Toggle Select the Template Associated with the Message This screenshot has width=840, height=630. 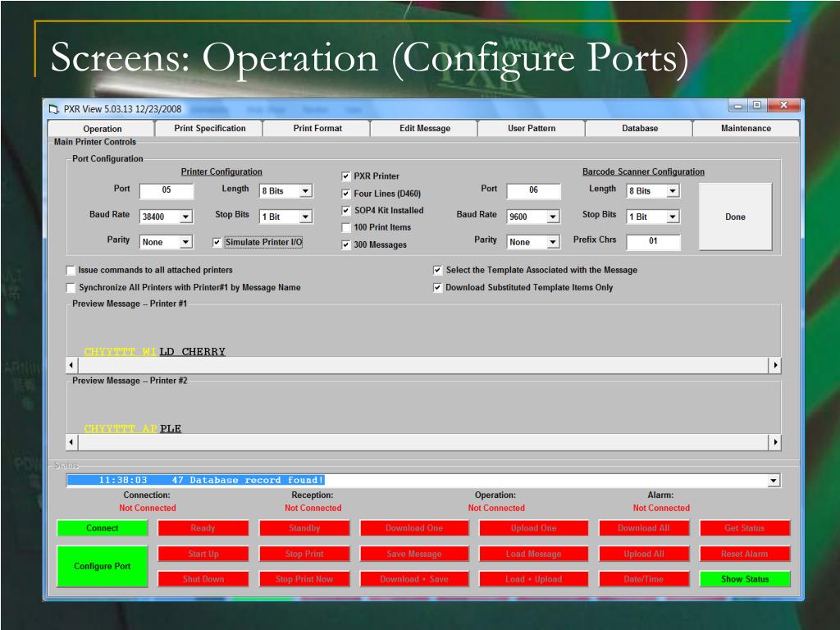coord(438,271)
